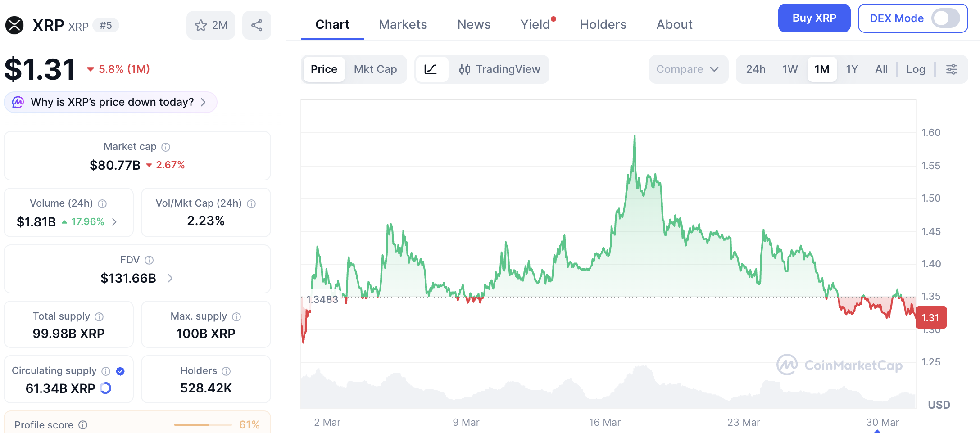
Task: Open the Compare dropdown
Action: [x=688, y=69]
